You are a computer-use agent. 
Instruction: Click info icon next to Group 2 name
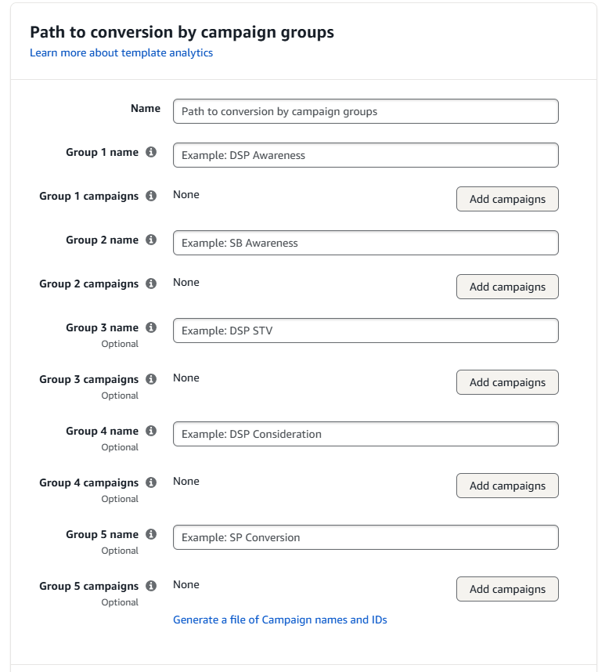click(x=151, y=240)
